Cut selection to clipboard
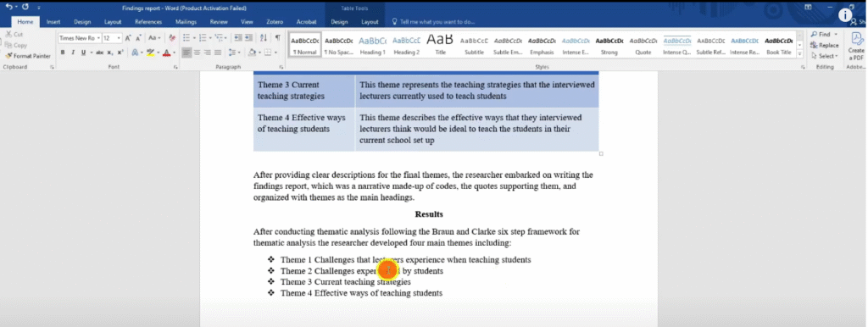 coord(14,34)
